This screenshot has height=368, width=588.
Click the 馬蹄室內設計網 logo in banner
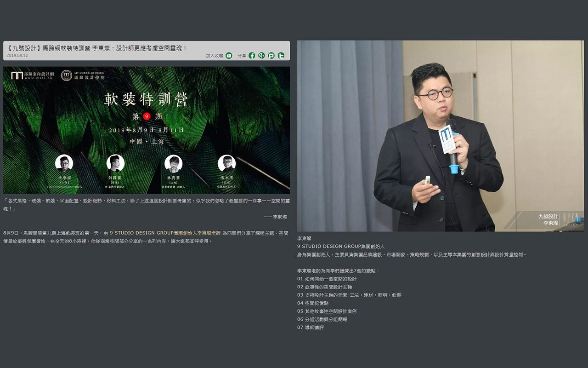click(32, 75)
